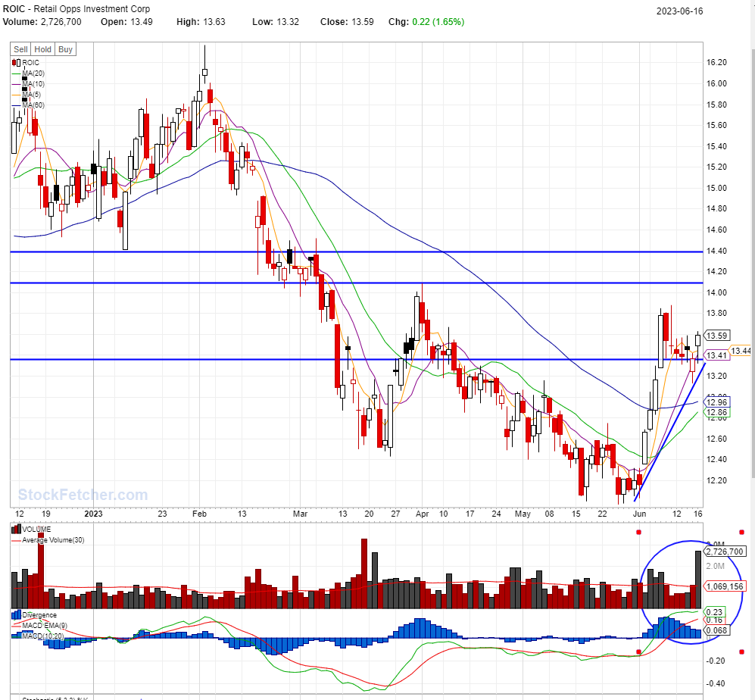Click the 2023 label on the date axis
This screenshot has width=755, height=700.
coord(93,514)
